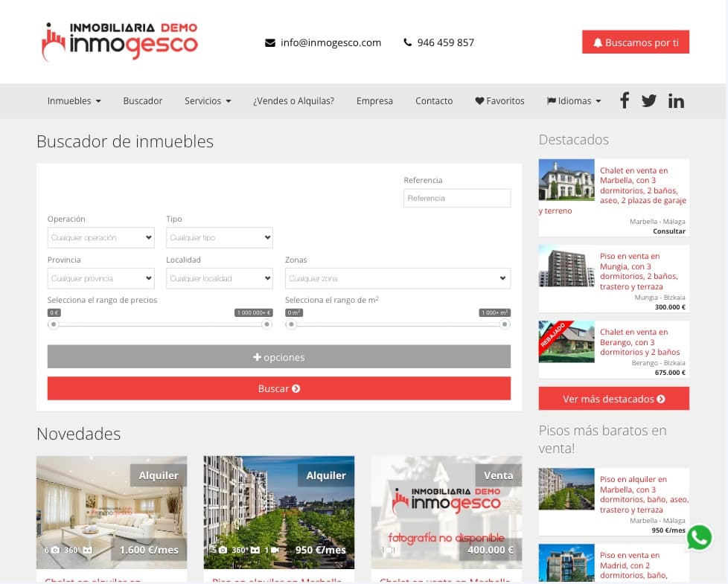Open the Operación dropdown
The width and height of the screenshot is (728, 584).
100,237
